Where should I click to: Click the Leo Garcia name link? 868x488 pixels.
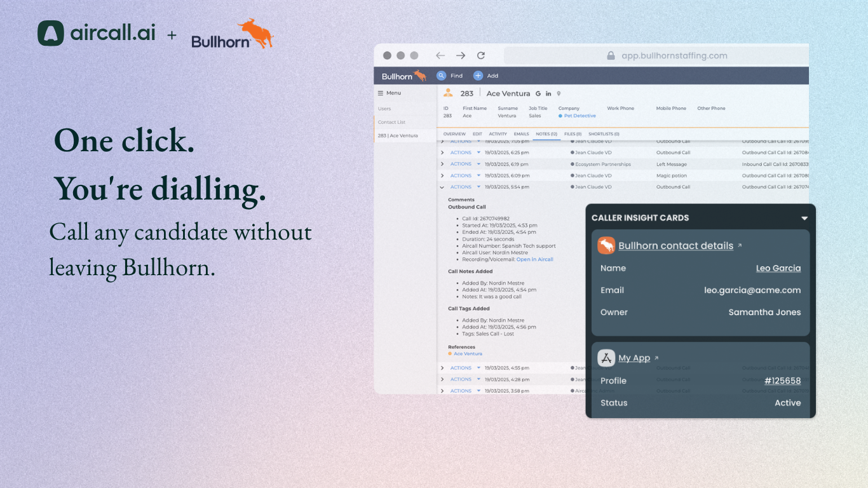[778, 268]
